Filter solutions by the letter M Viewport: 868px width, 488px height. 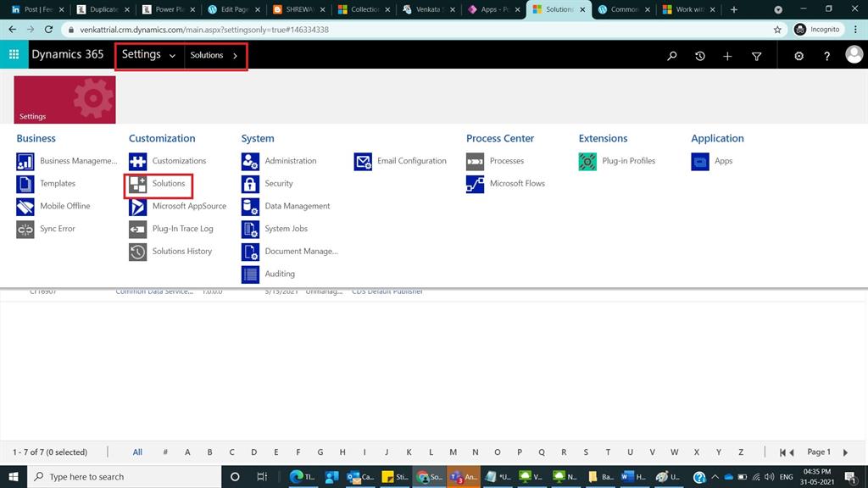453,452
